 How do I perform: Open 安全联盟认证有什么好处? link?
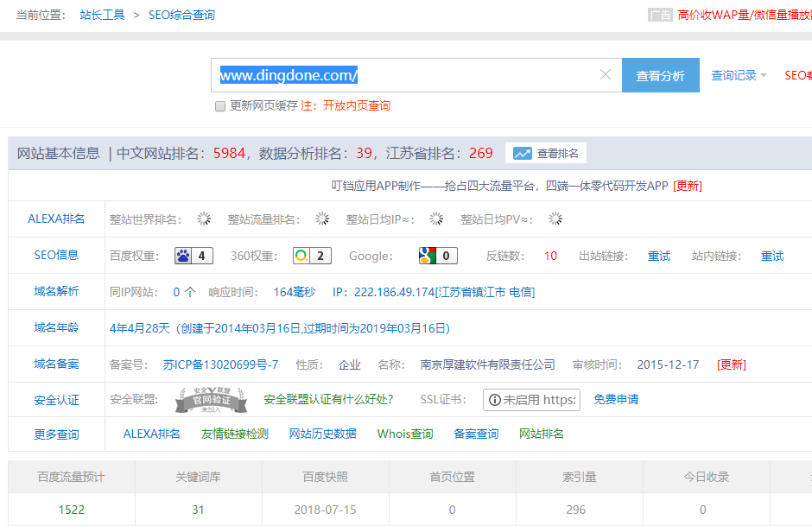328,400
